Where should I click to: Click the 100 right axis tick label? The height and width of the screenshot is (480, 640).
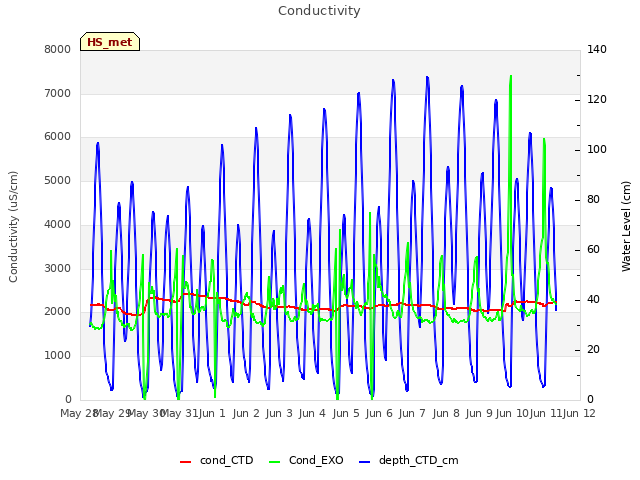597,150
